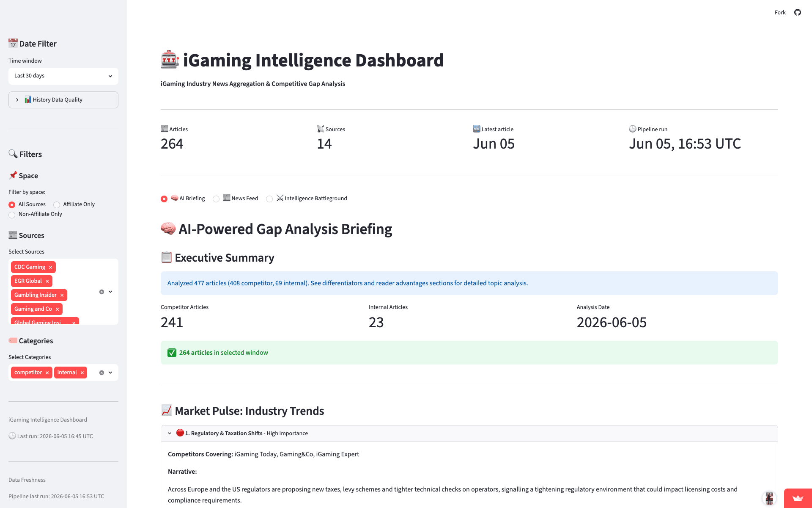
Task: Clear all selected sources
Action: click(101, 292)
